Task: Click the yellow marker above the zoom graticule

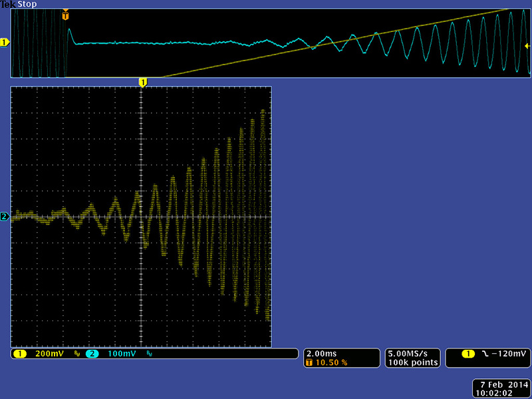Action: (142, 82)
